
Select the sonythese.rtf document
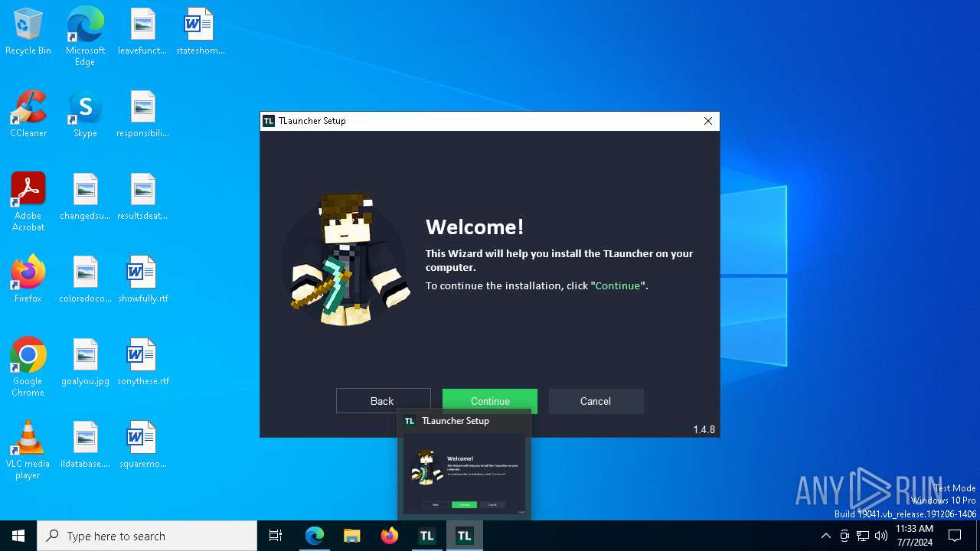pyautogui.click(x=142, y=363)
